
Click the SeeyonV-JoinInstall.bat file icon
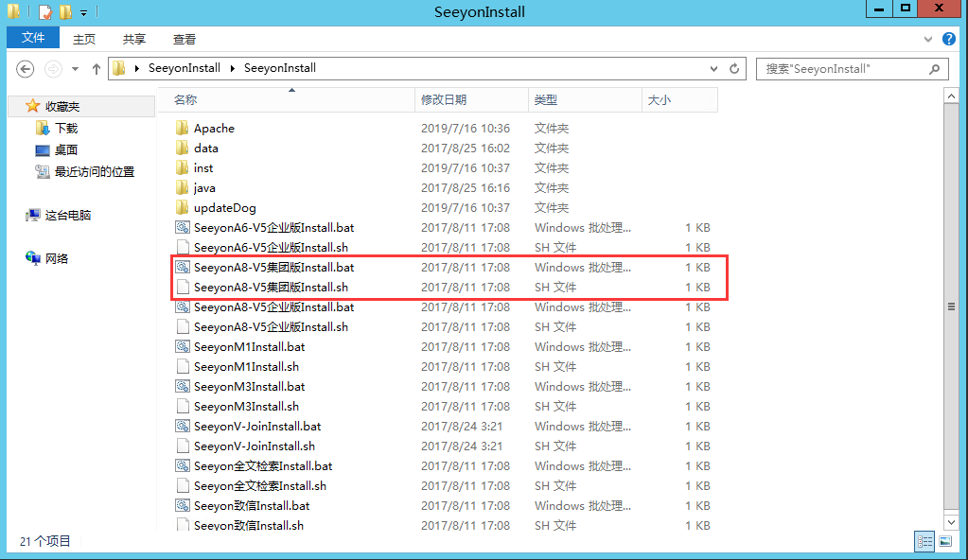[182, 426]
